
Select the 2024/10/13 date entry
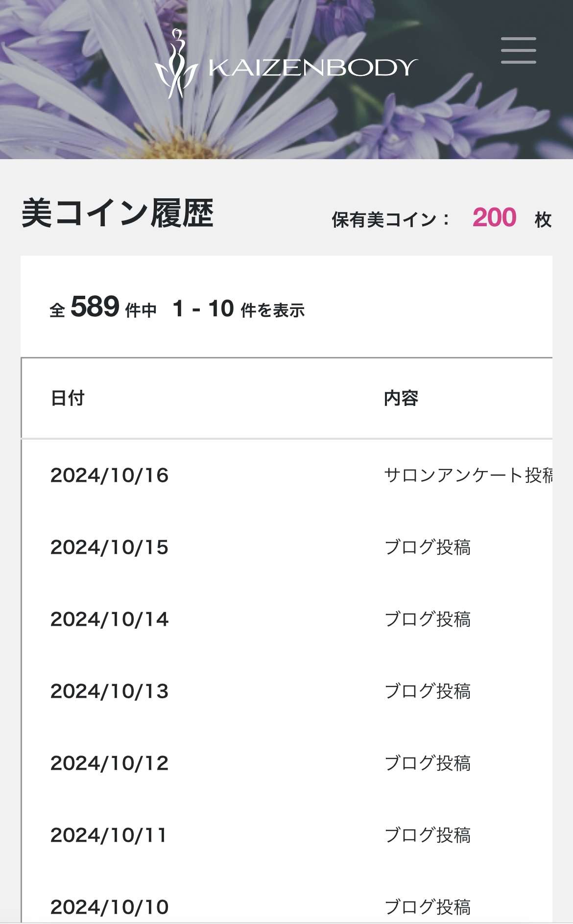[109, 691]
